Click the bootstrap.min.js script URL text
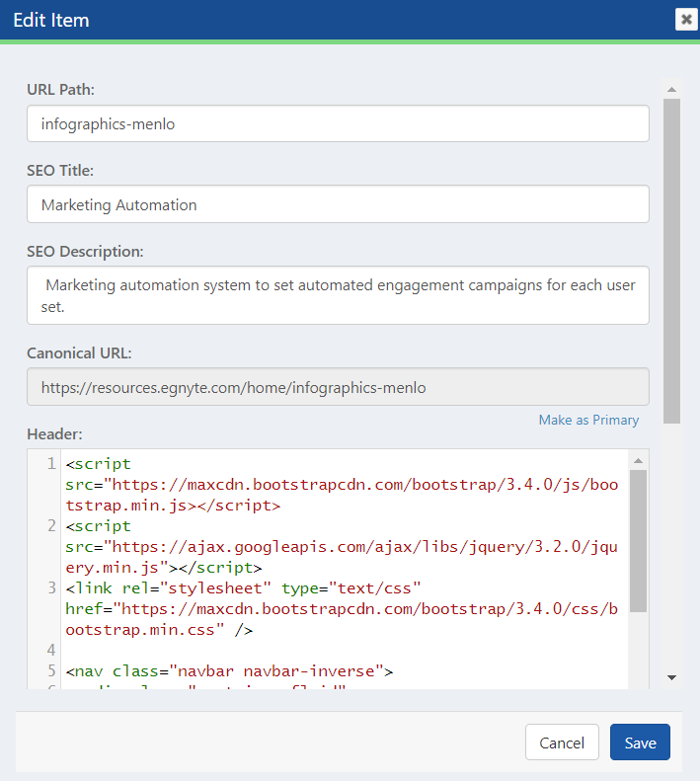The height and width of the screenshot is (781, 700). click(x=342, y=495)
